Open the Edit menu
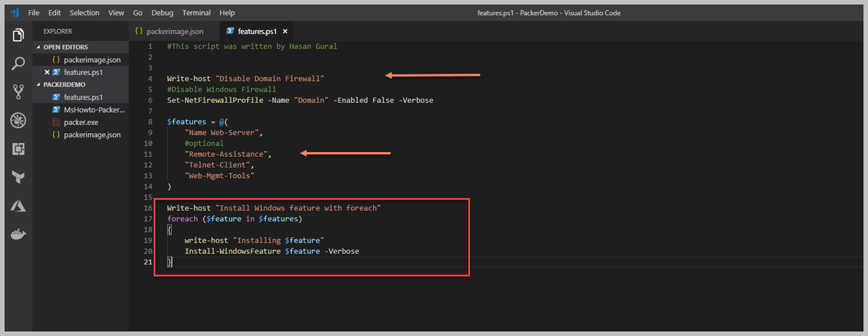The image size is (868, 336). (x=55, y=13)
